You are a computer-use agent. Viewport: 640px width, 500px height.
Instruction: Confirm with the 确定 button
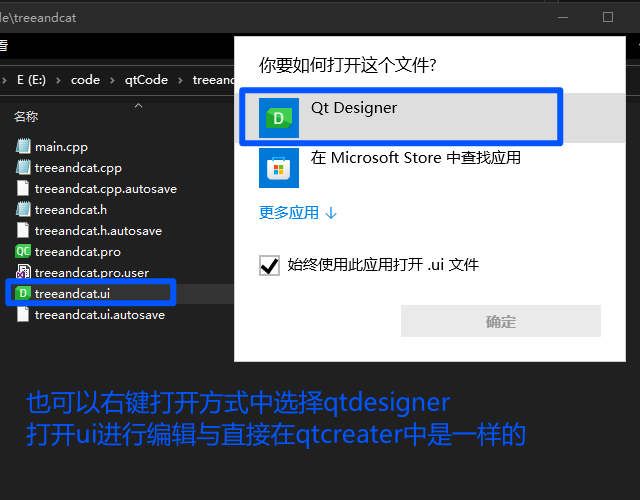pyautogui.click(x=501, y=321)
